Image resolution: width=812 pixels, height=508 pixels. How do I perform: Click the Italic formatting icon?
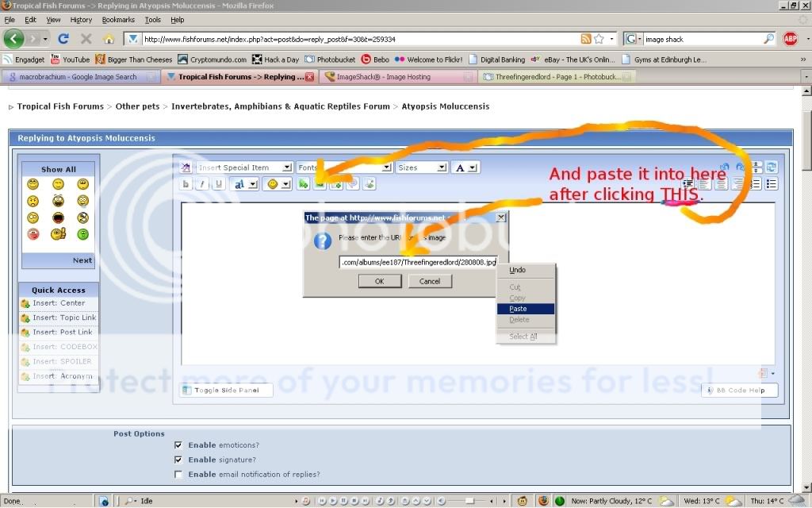203,183
